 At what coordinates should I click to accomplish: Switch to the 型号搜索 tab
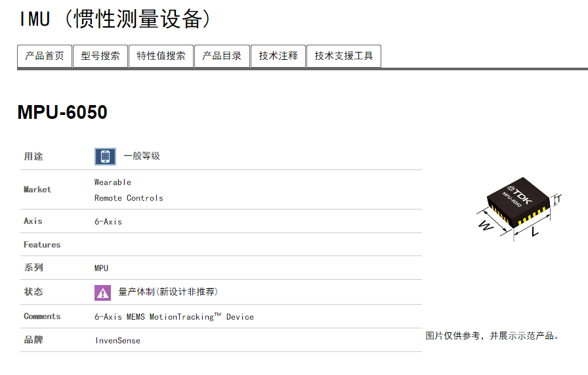pyautogui.click(x=100, y=56)
